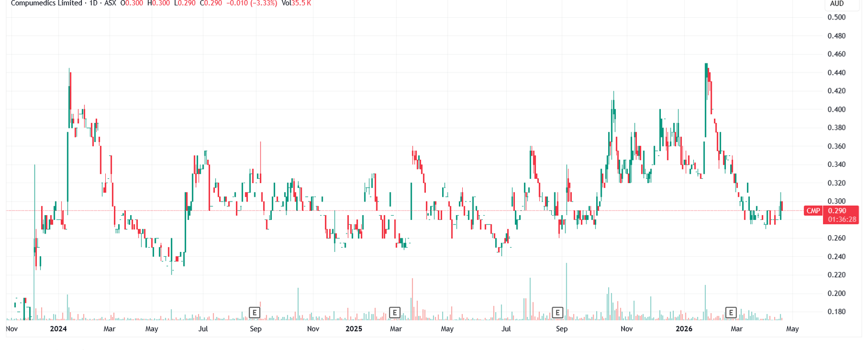Click the ASX exchange label in legend
This screenshot has width=868, height=350.
click(110, 3)
